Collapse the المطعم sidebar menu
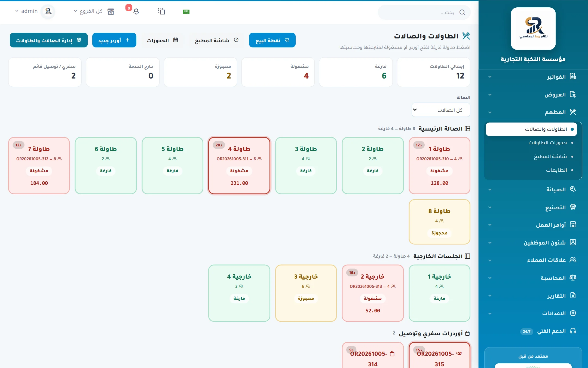 click(x=533, y=112)
